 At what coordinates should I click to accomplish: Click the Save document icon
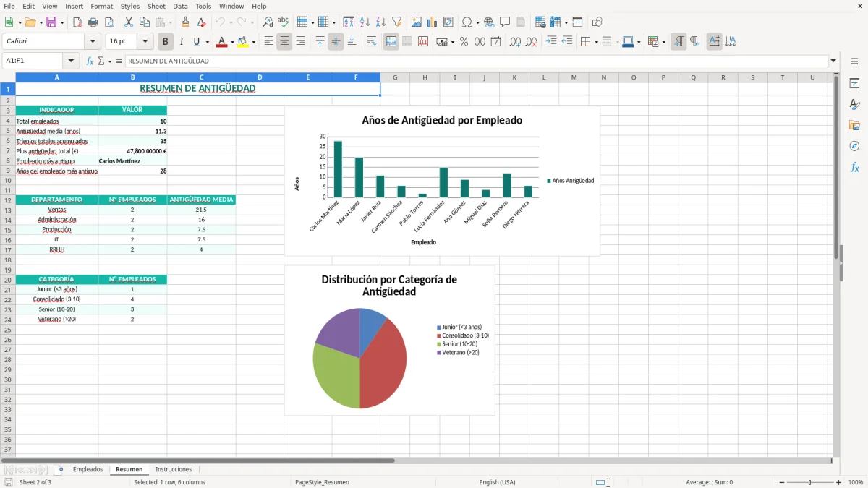tap(51, 22)
